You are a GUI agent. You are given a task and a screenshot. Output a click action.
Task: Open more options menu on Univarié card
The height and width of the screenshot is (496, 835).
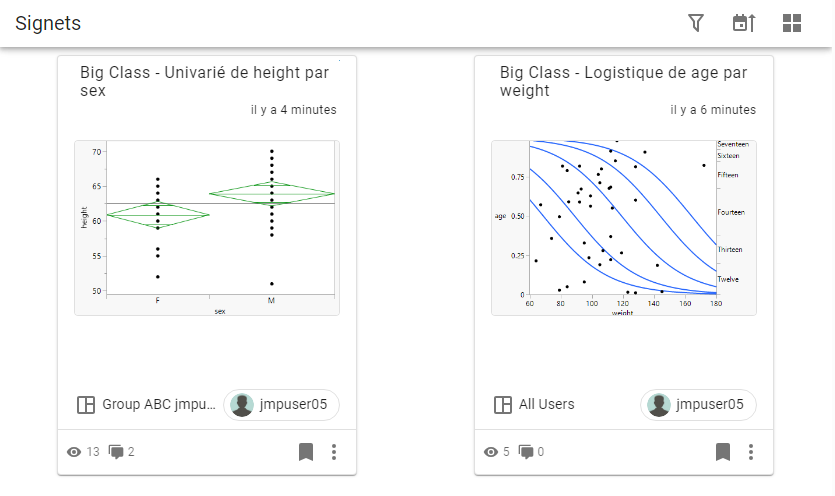click(334, 452)
